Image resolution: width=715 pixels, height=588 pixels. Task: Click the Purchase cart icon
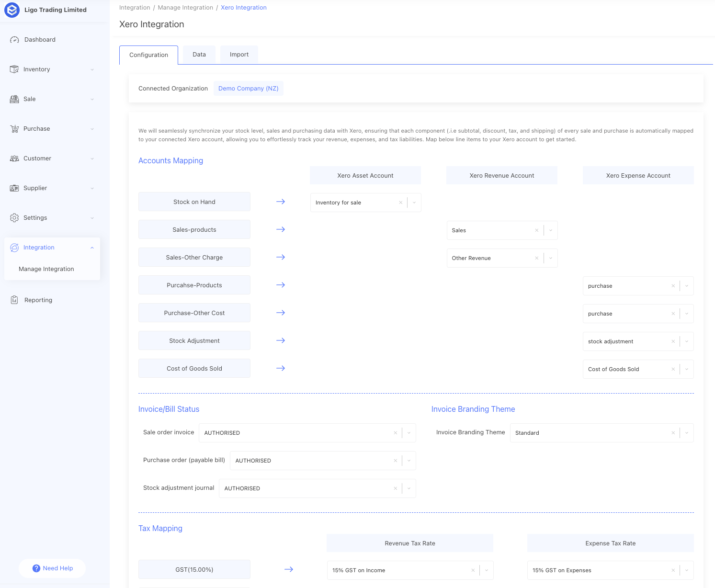click(14, 129)
